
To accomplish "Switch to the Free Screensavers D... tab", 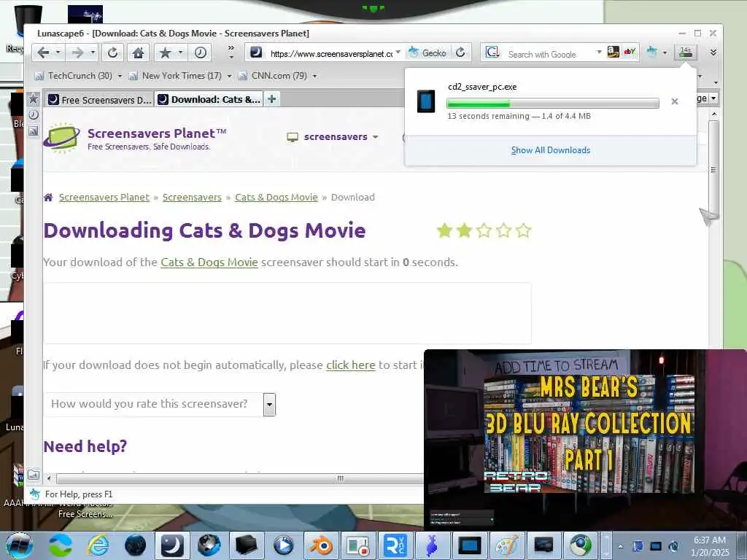I will [x=99, y=99].
